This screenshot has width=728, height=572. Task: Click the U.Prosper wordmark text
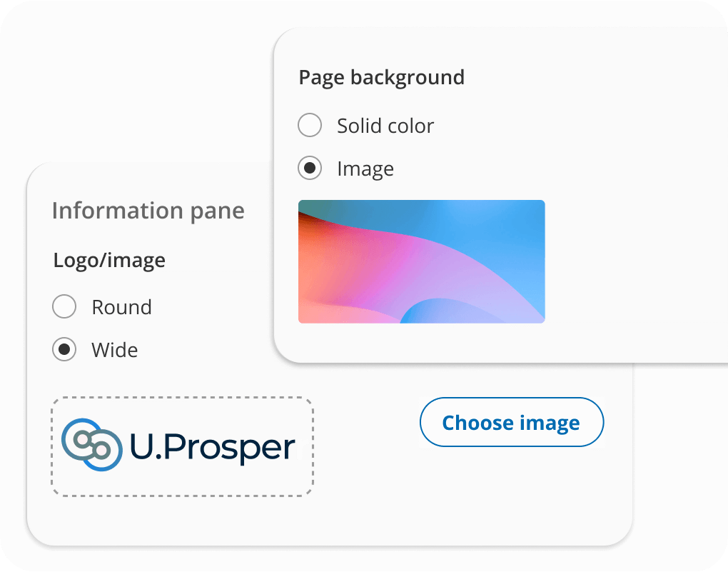211,446
